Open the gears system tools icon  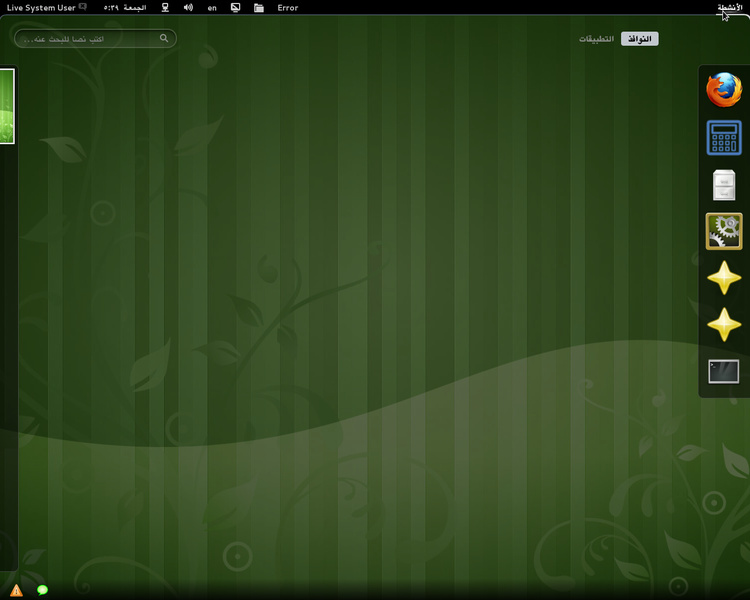[724, 231]
